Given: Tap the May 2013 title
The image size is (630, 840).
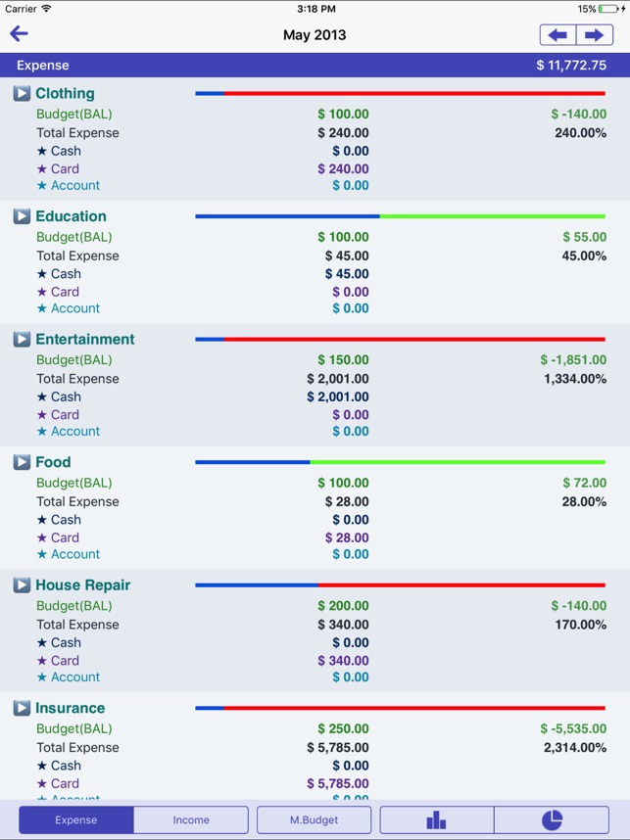Looking at the screenshot, I should 315,35.
